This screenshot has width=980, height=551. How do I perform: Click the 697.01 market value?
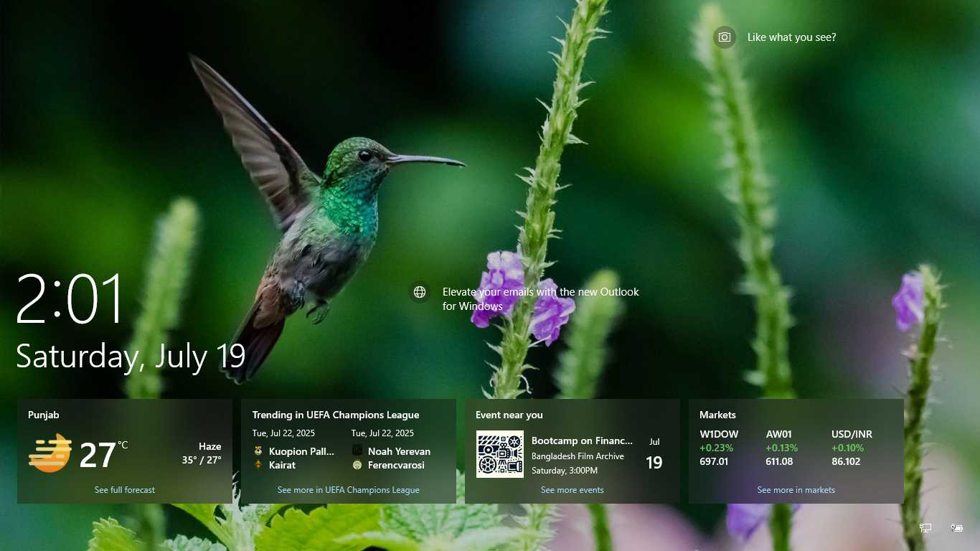click(714, 461)
